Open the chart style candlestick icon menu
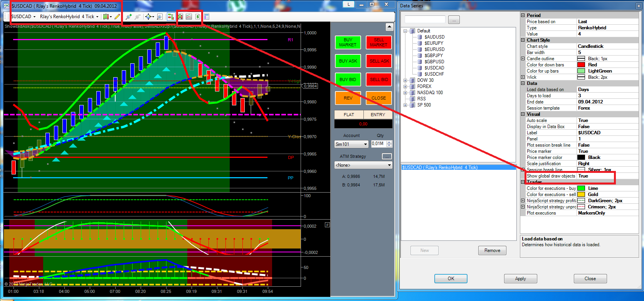The width and height of the screenshot is (644, 301). pos(107,17)
